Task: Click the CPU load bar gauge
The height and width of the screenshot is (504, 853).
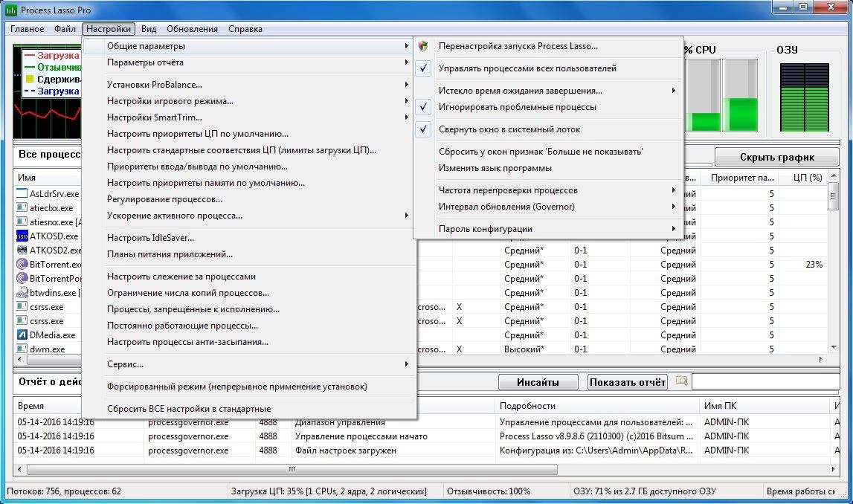Action: pos(721,95)
